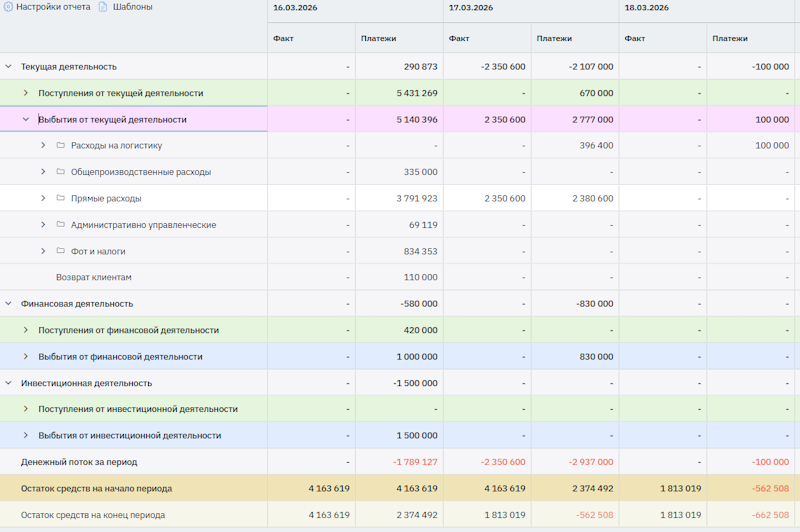Expand the Прямые расходы folder chevron

(43, 199)
